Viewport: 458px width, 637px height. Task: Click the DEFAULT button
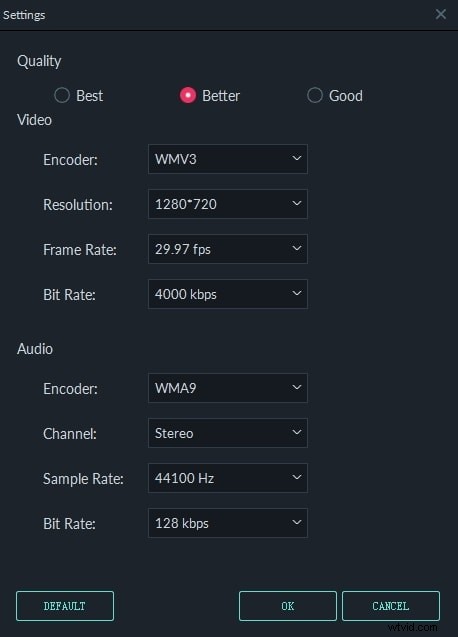65,606
